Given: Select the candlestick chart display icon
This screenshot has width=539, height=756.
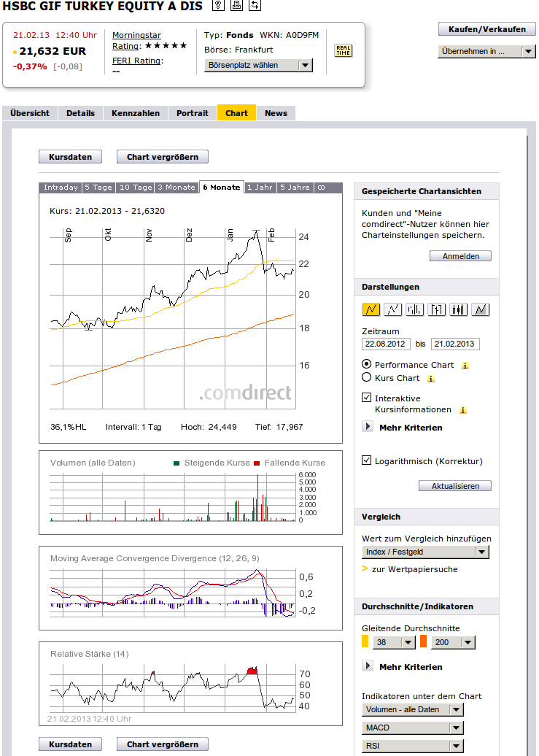Looking at the screenshot, I should (x=459, y=309).
